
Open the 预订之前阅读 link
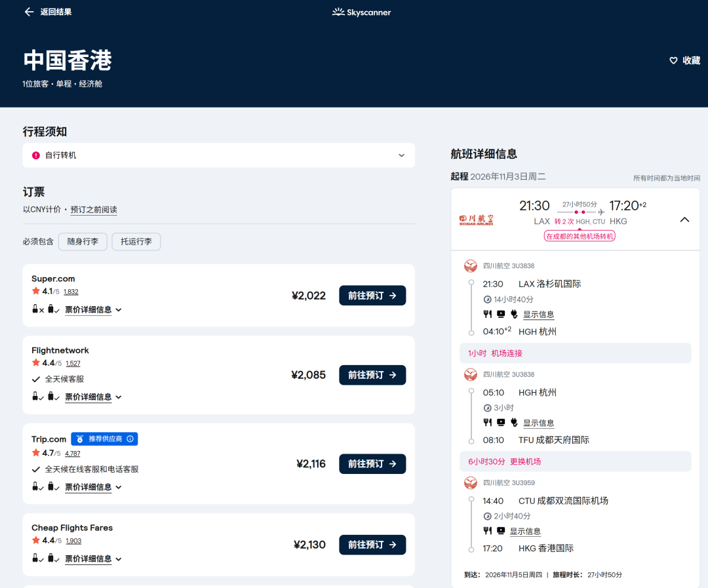94,210
